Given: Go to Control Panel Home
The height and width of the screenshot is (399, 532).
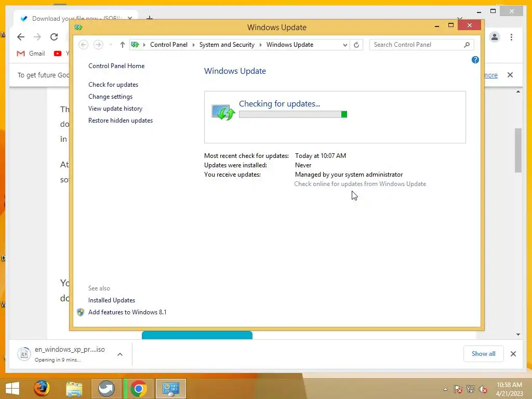Looking at the screenshot, I should point(116,66).
